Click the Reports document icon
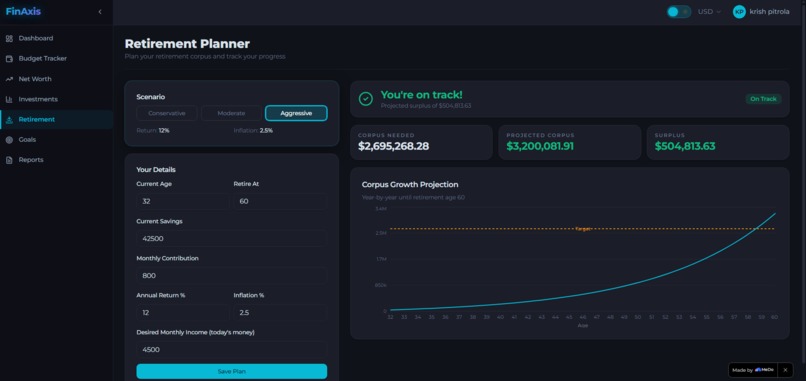The height and width of the screenshot is (381, 806). (x=9, y=160)
